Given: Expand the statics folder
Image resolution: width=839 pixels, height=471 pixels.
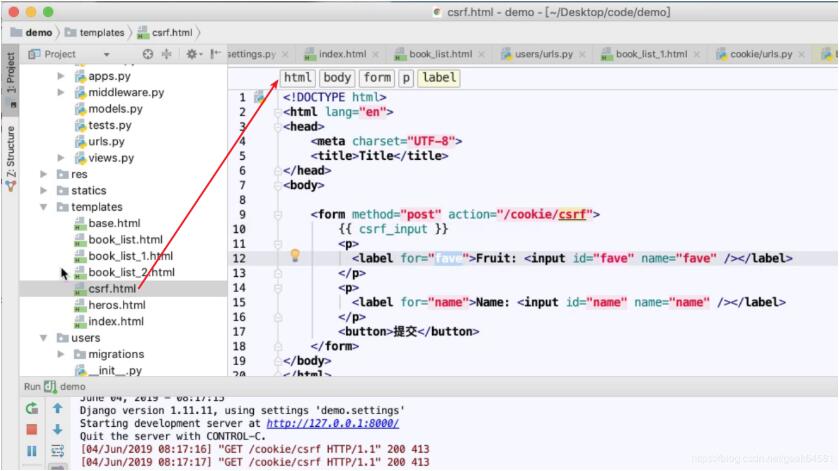Looking at the screenshot, I should click(x=45, y=190).
